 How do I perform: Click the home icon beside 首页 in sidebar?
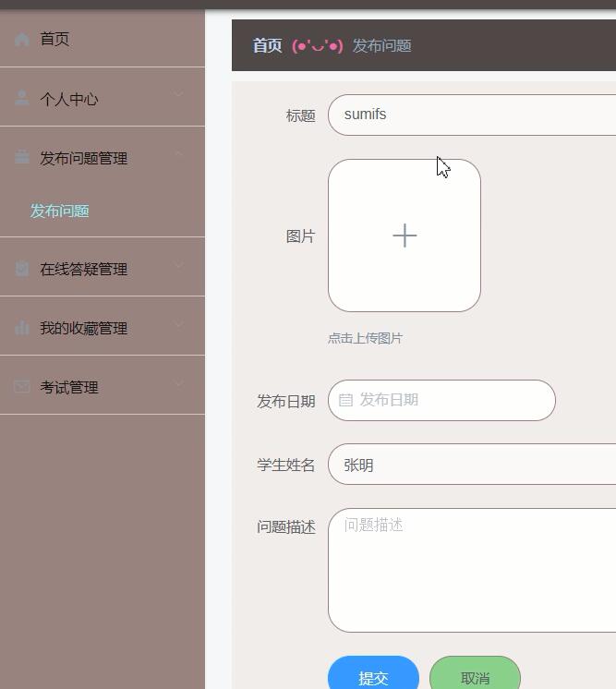(21, 40)
